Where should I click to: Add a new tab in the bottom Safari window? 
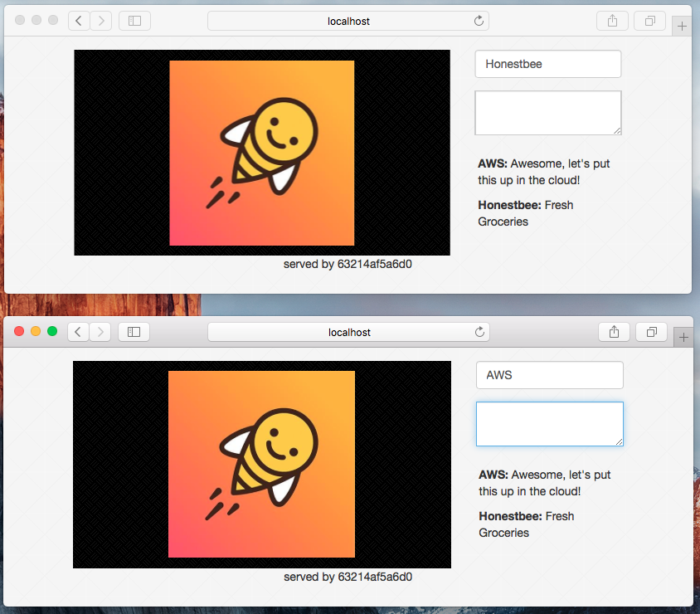pyautogui.click(x=683, y=337)
